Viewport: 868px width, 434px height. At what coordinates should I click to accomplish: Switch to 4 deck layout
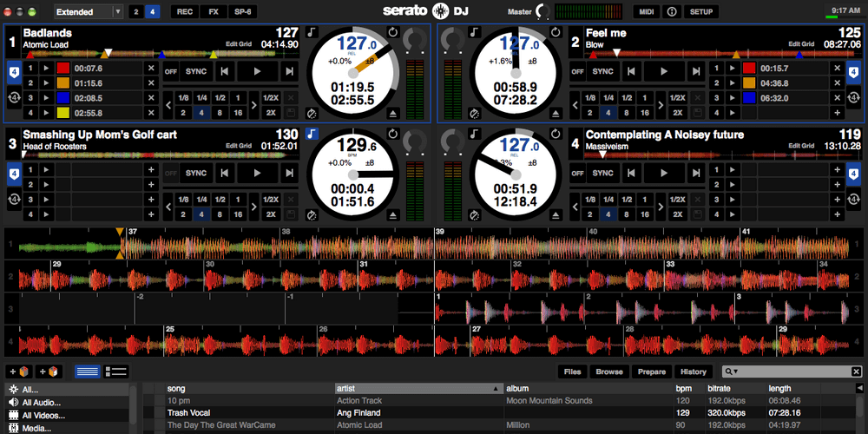(152, 11)
